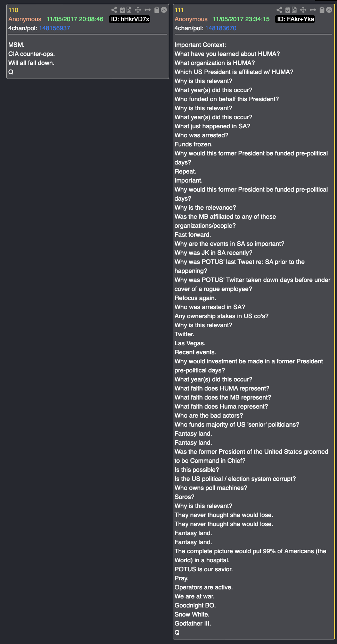Click the plain clipboard icon on post 111
The height and width of the screenshot is (644, 337).
tap(322, 10)
